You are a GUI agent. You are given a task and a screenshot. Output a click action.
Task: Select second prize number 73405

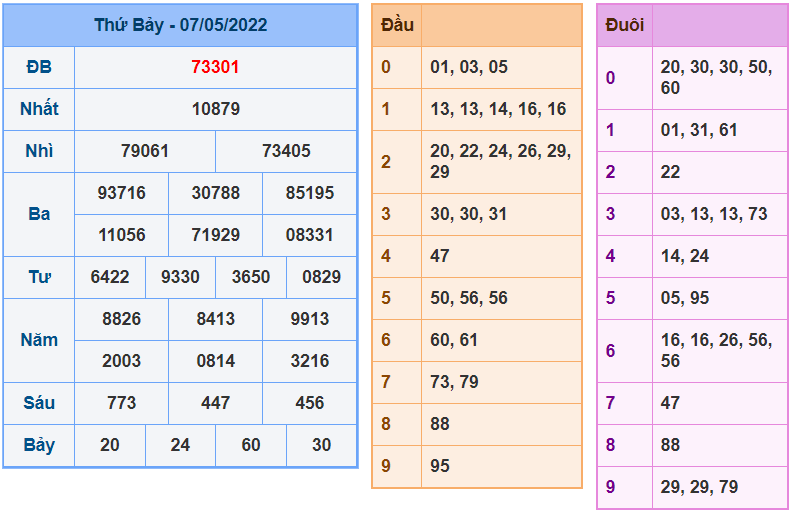pyautogui.click(x=286, y=150)
